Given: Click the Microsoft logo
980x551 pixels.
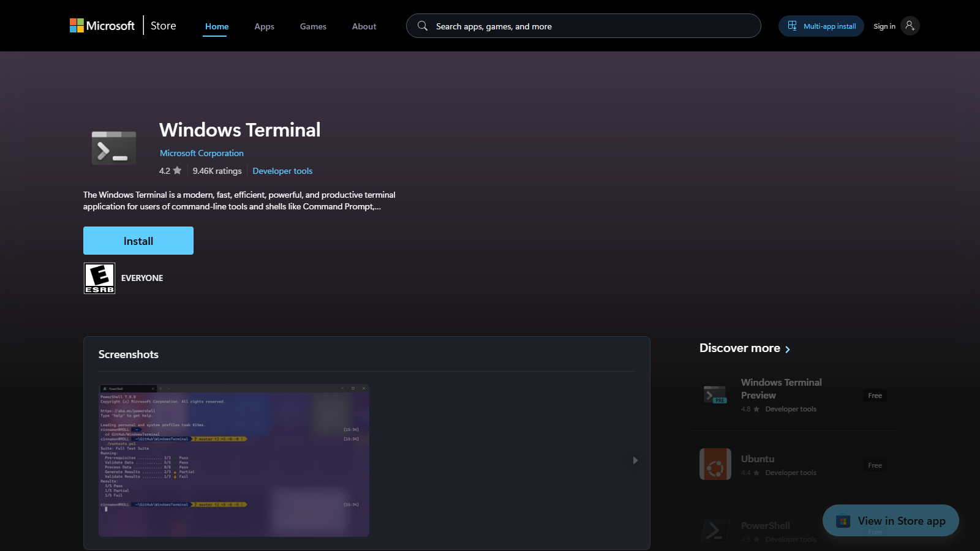Looking at the screenshot, I should coord(102,26).
